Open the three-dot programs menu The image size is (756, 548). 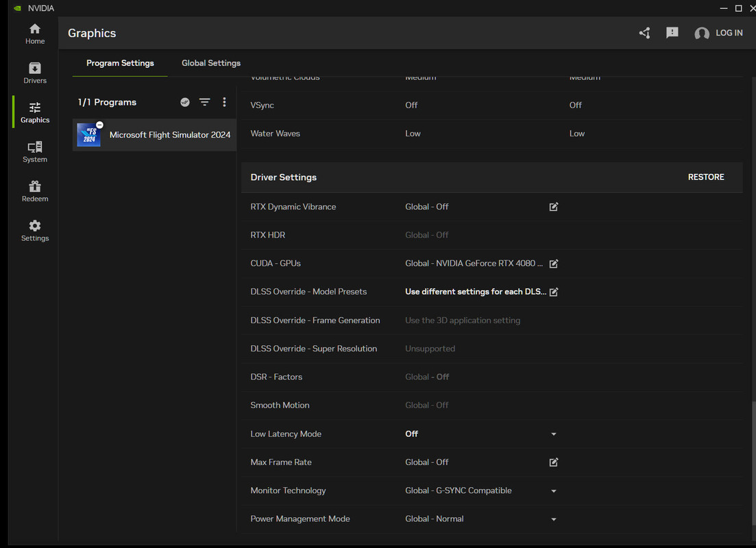[224, 101]
